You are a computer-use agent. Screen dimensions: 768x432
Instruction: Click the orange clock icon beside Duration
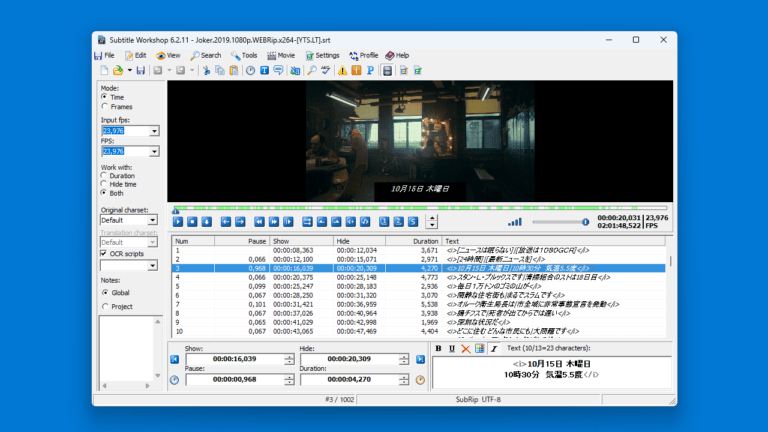pyautogui.click(x=420, y=380)
